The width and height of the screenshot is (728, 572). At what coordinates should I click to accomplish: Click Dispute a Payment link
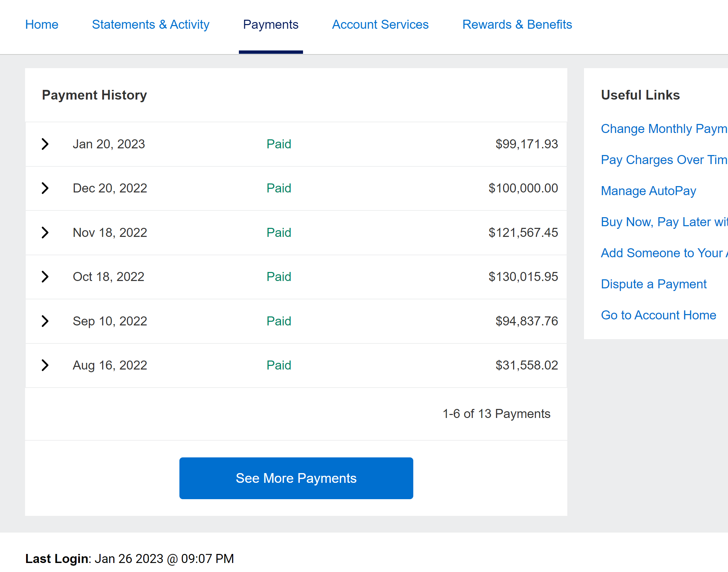pos(653,284)
